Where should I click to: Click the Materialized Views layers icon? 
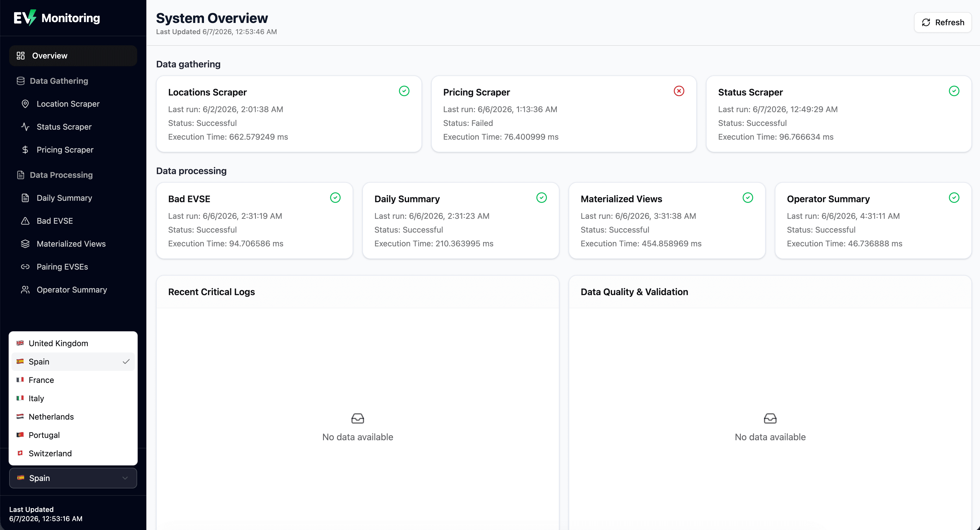point(25,244)
